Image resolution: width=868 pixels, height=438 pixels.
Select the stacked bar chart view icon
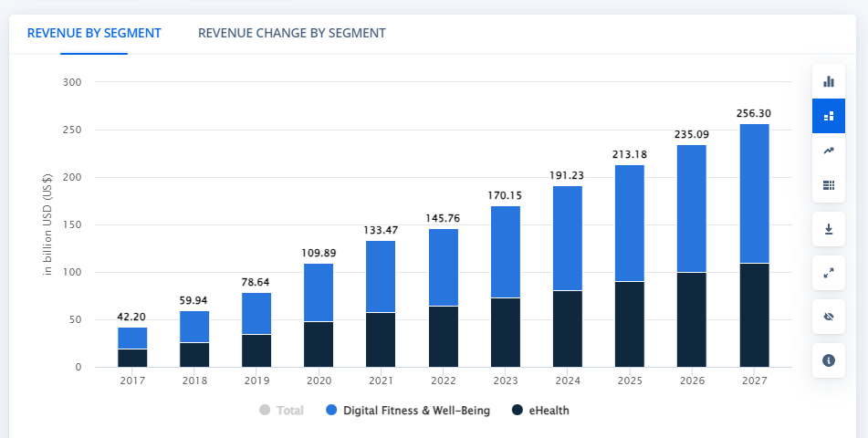(x=829, y=116)
